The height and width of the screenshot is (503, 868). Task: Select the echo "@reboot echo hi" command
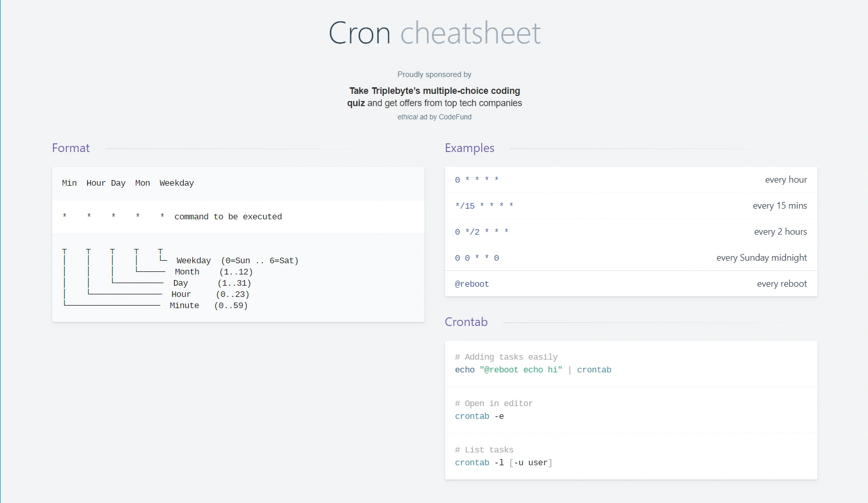[x=533, y=370]
